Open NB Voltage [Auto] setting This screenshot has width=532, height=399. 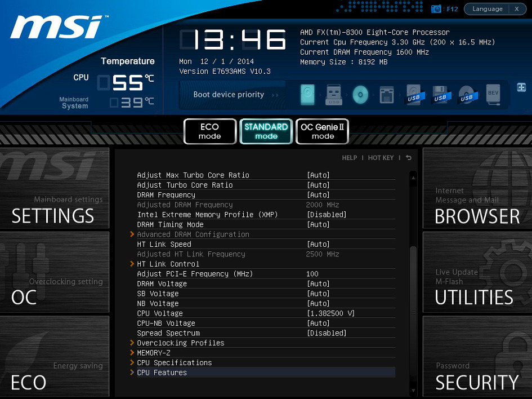coord(318,303)
